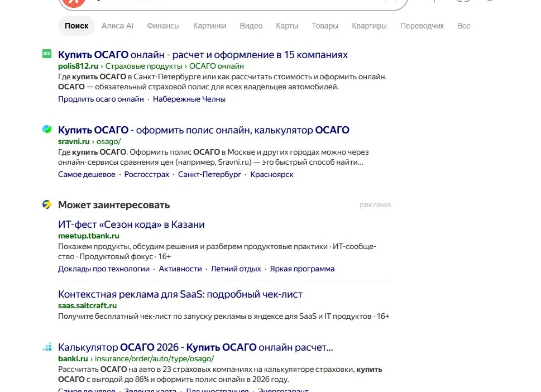Open Калькулятор ОСАГО 2026 banki.ru result
Viewport: 541px width, 392px height.
(x=195, y=347)
